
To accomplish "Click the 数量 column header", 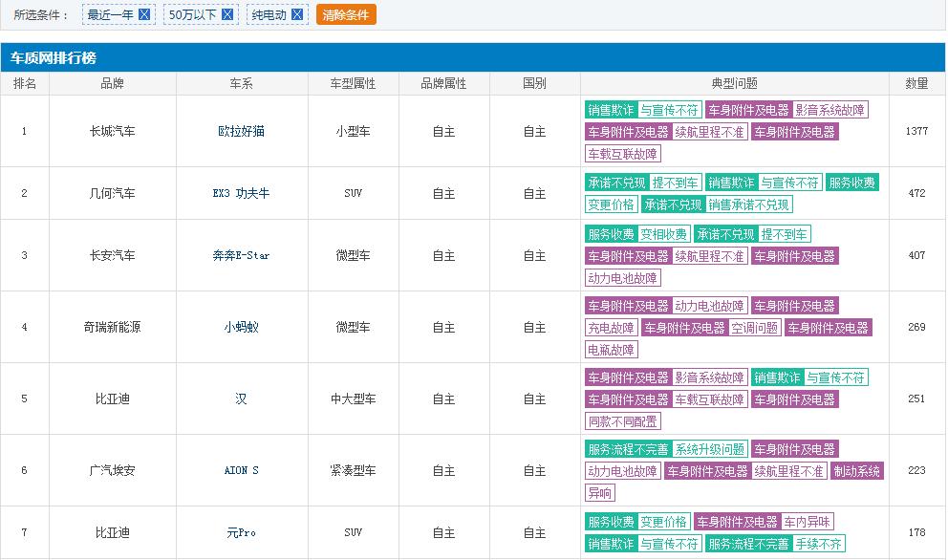I will [916, 83].
